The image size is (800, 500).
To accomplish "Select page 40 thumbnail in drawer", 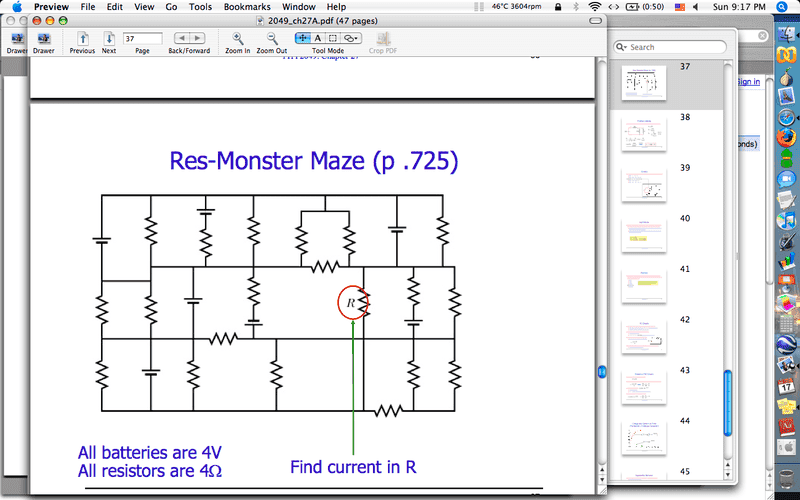I will pyautogui.click(x=644, y=236).
